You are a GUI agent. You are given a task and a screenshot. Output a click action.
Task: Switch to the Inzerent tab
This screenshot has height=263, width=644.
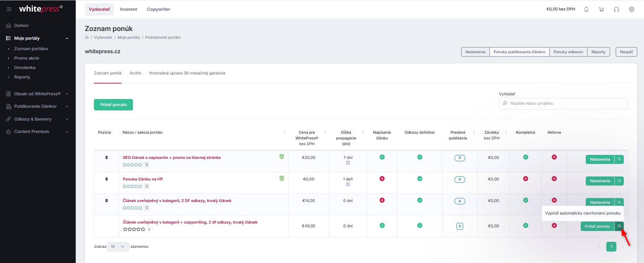(129, 9)
